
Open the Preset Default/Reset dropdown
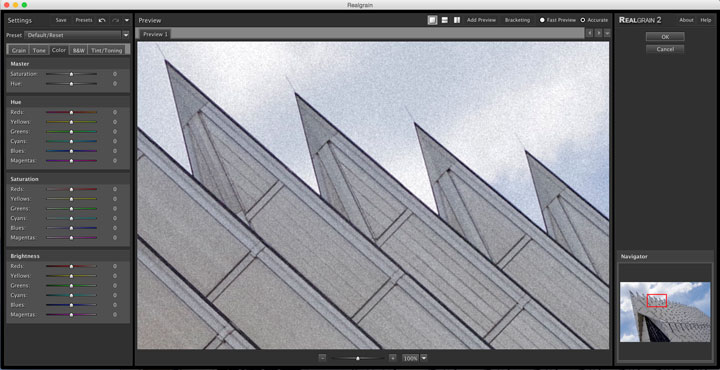(77, 35)
